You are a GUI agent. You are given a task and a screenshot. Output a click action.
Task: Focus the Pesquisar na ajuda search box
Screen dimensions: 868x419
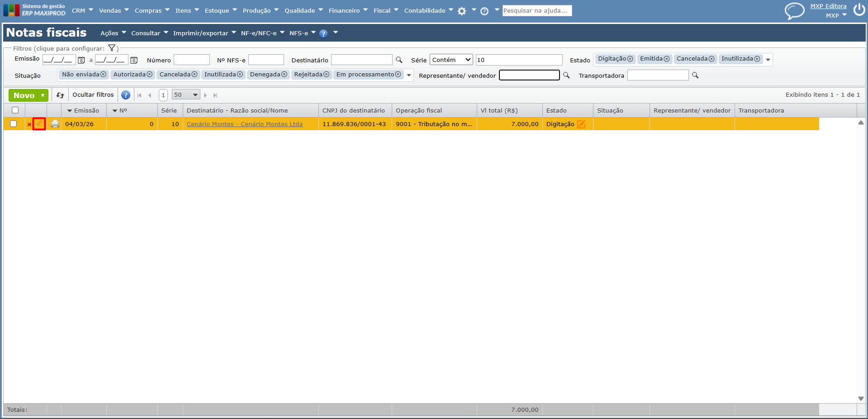(537, 10)
